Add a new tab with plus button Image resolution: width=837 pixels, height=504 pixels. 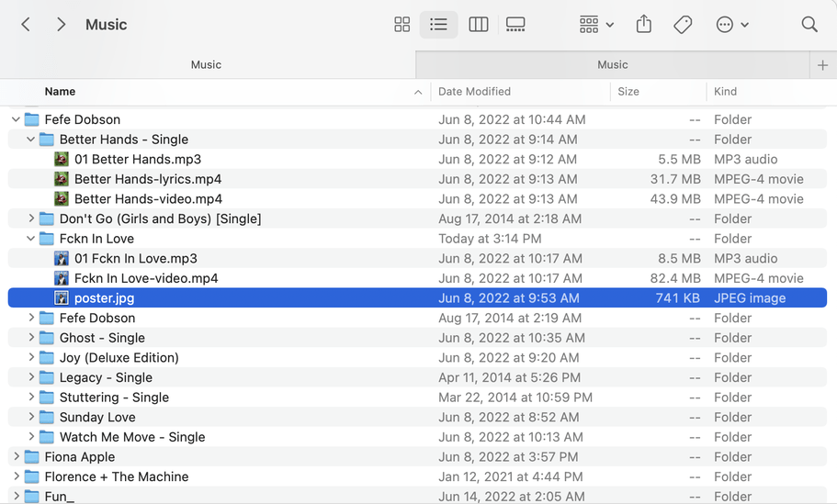point(822,65)
